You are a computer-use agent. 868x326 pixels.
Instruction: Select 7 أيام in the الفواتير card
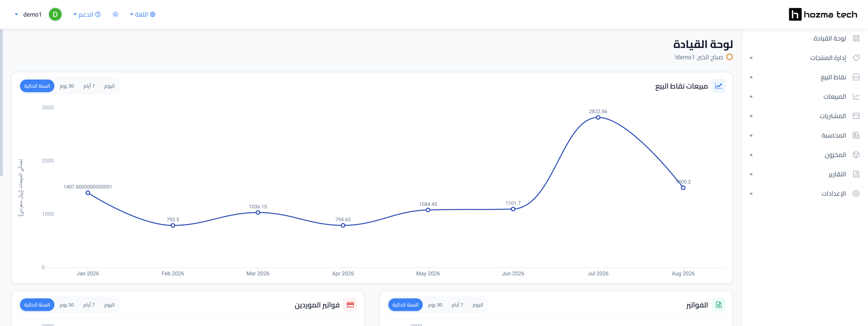[458, 305]
